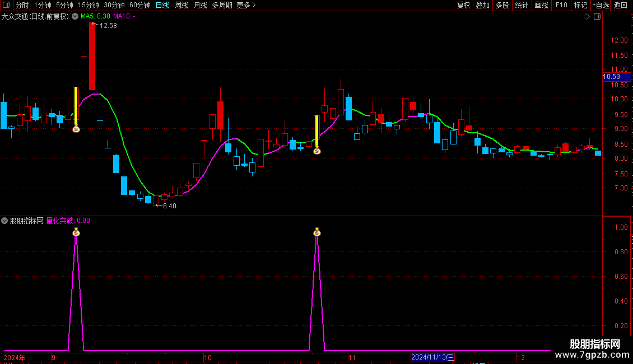Click the 大众交通(日线.前复权) chart title
Viewport: 633px width, 364px height.
coord(35,17)
